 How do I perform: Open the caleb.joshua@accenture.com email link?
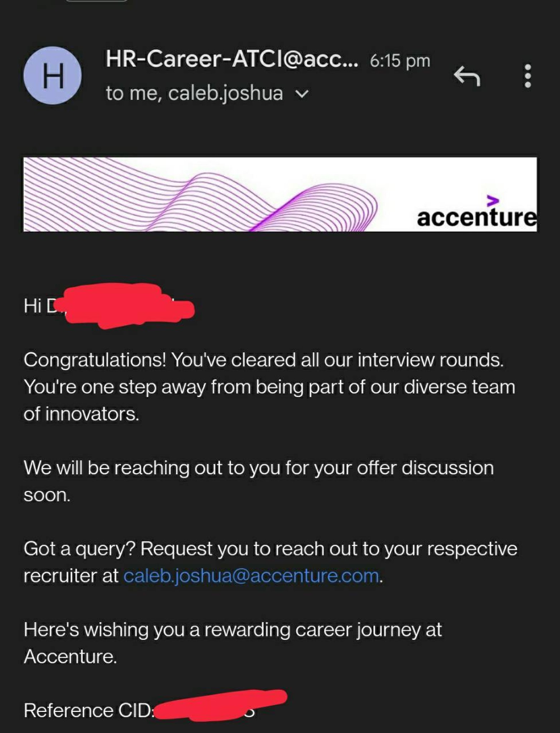pyautogui.click(x=251, y=576)
